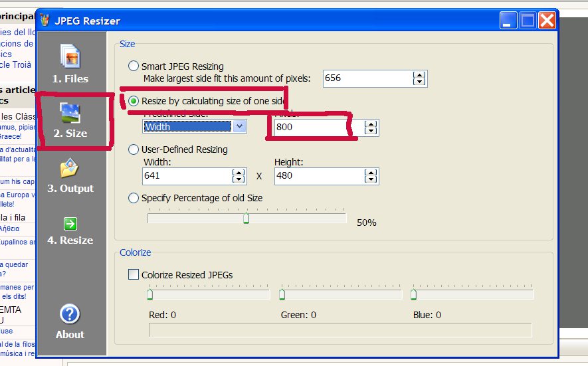Expand the Width predefined side dropdown
Screen dimensions: 588x366
point(239,127)
